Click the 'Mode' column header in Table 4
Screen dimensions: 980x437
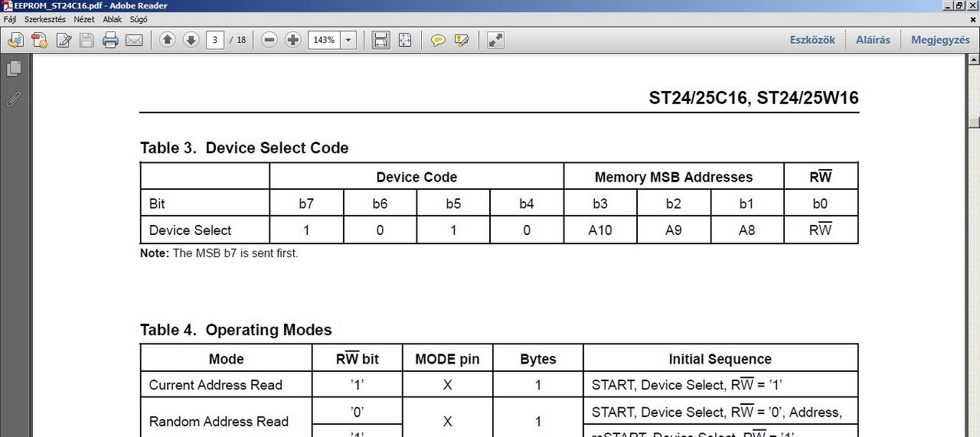point(227,359)
